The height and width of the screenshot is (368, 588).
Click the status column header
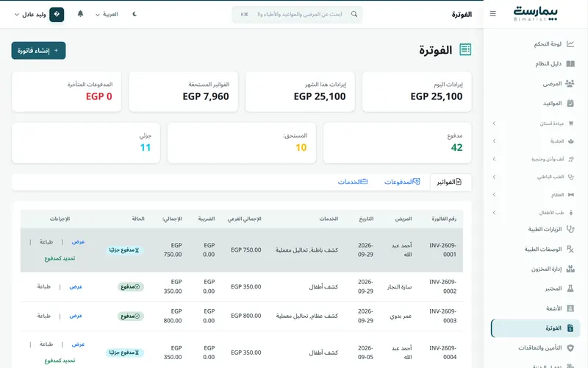click(138, 219)
